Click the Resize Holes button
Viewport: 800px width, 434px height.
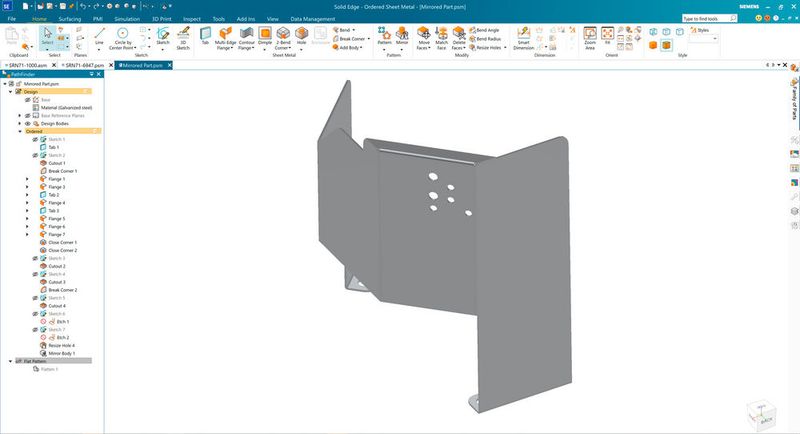(x=491, y=47)
